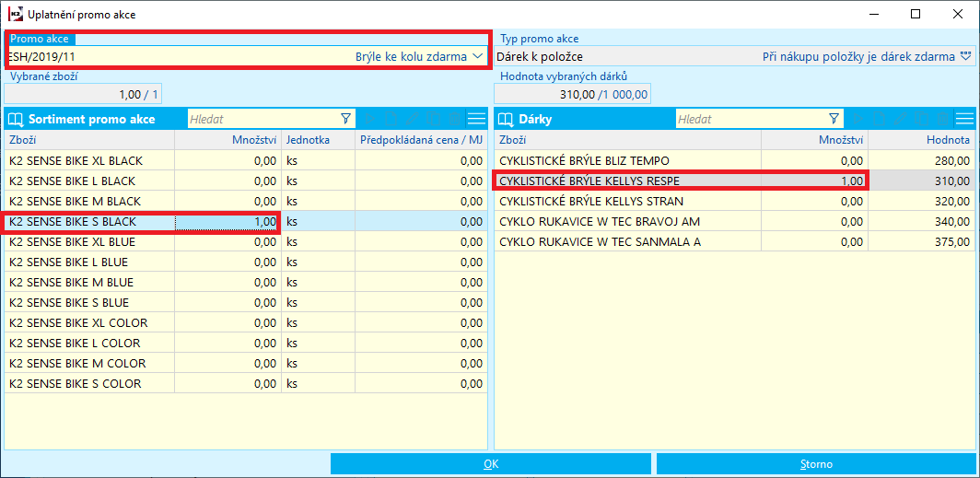The width and height of the screenshot is (980, 478).
Task: Select row K2 SENSE BIKE M COLOR
Action: pos(246,363)
